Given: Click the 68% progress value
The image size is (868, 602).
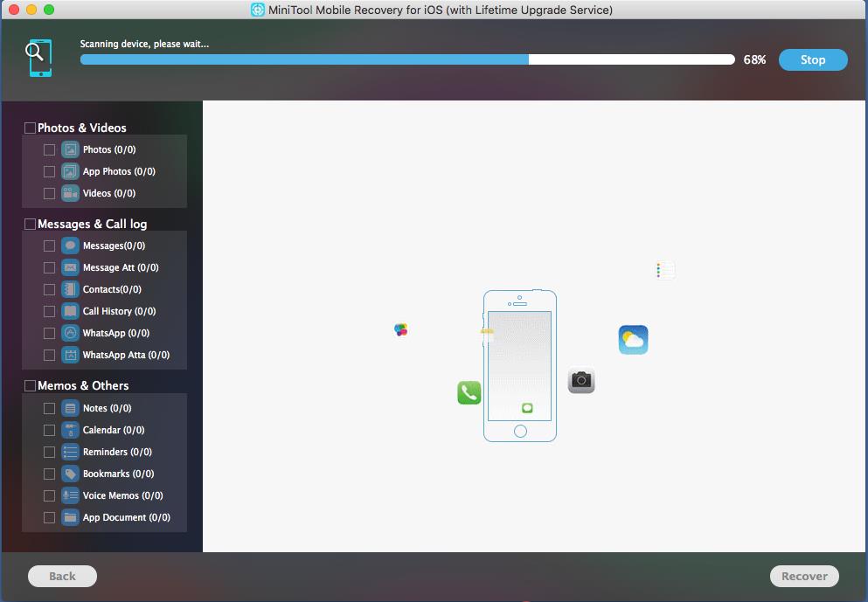Looking at the screenshot, I should click(x=754, y=59).
